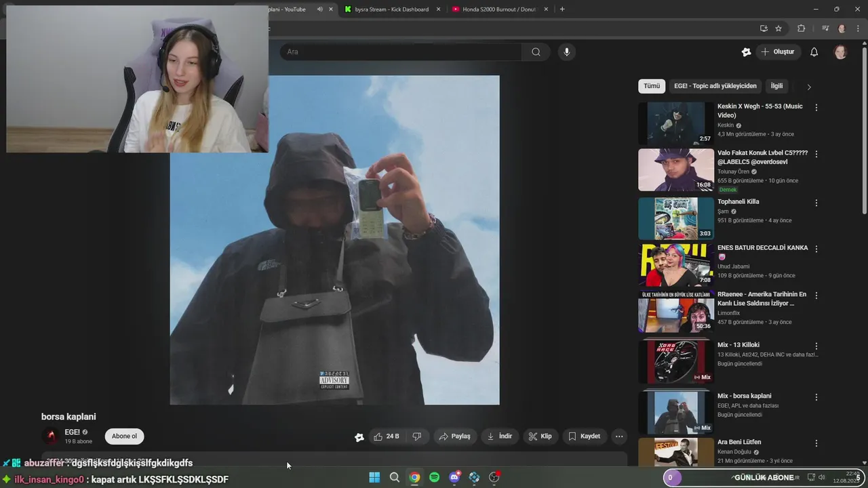
Task: Select EGE! - Topic adlı yükleyiciden chip
Action: click(x=715, y=86)
